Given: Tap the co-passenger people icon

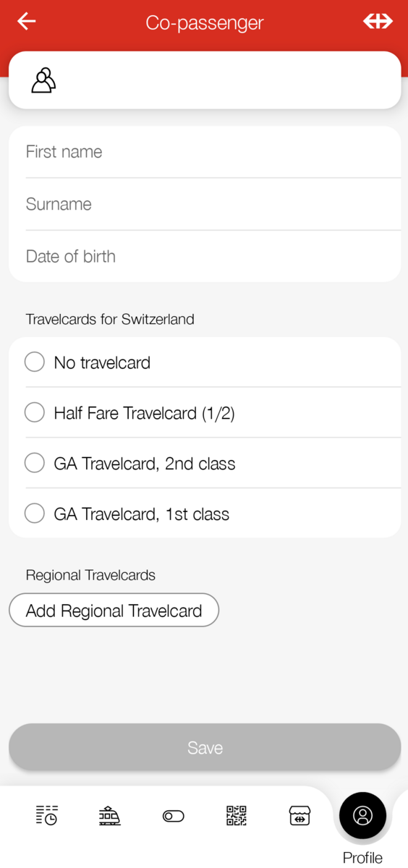Looking at the screenshot, I should pos(43,80).
